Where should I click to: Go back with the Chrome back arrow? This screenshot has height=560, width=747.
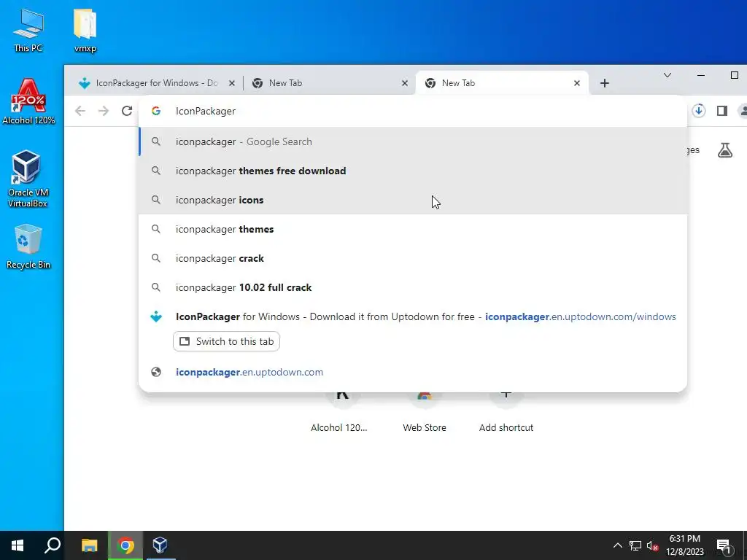coord(80,111)
